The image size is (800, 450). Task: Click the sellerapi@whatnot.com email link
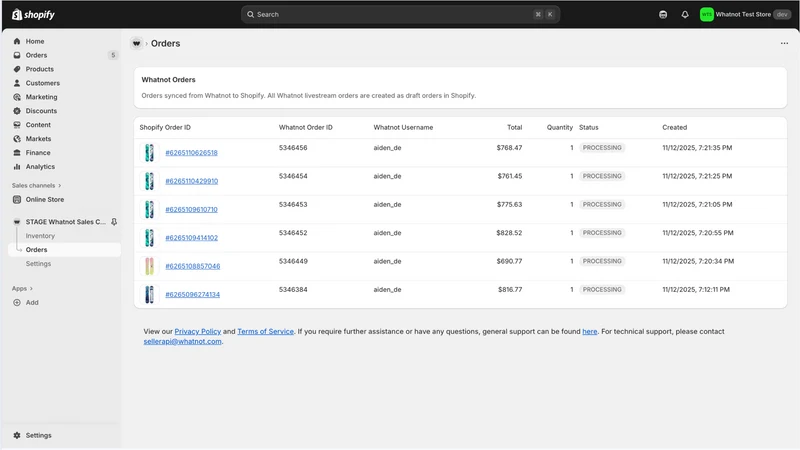pyautogui.click(x=182, y=341)
